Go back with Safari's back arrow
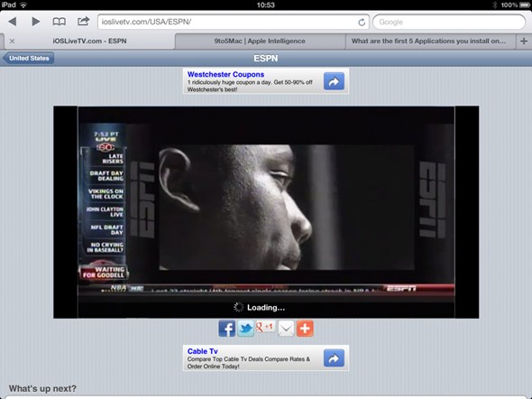 click(x=13, y=22)
